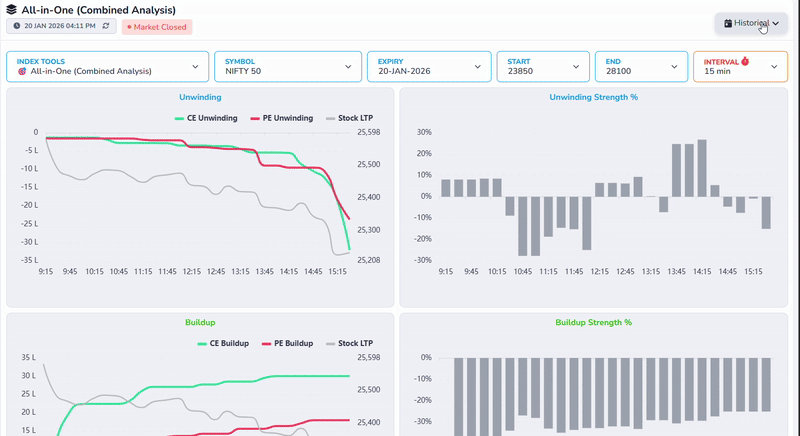800x436 pixels.
Task: Click the refresh icon next to timestamp
Action: tap(106, 26)
